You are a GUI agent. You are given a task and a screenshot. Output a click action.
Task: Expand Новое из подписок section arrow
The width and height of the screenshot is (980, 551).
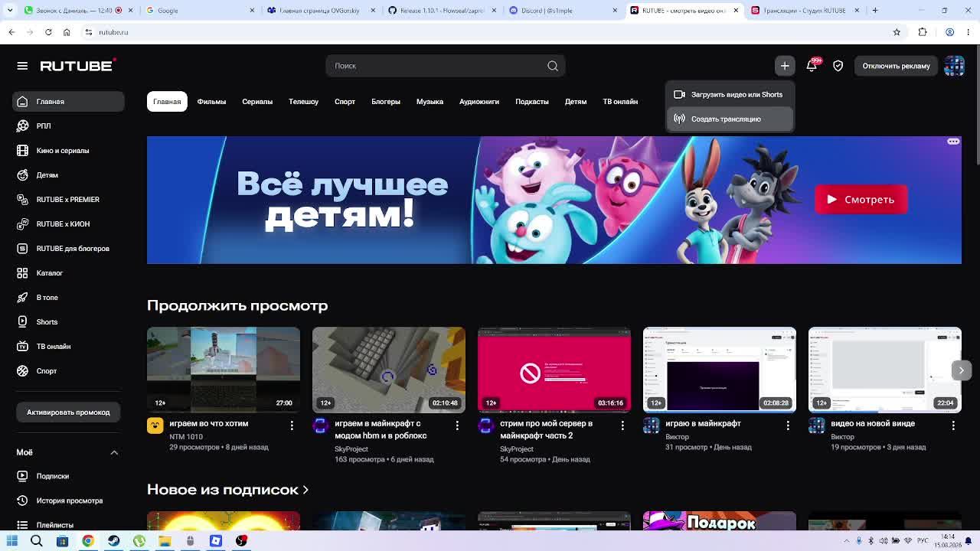[x=305, y=490]
